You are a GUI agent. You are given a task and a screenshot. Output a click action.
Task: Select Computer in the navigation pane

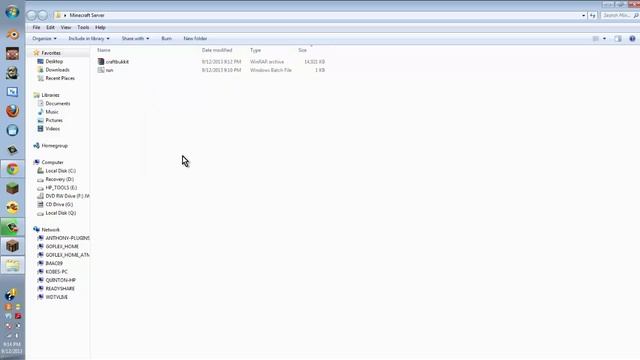pyautogui.click(x=52, y=162)
